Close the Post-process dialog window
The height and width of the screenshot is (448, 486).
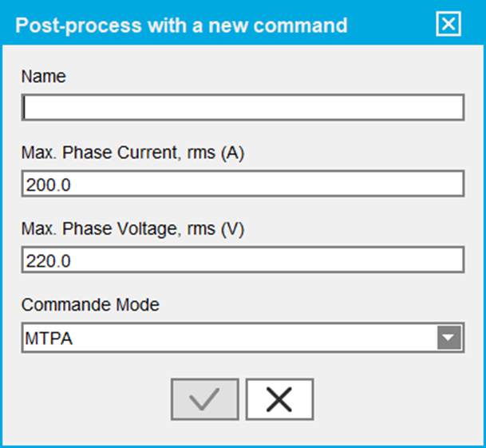[x=449, y=25]
